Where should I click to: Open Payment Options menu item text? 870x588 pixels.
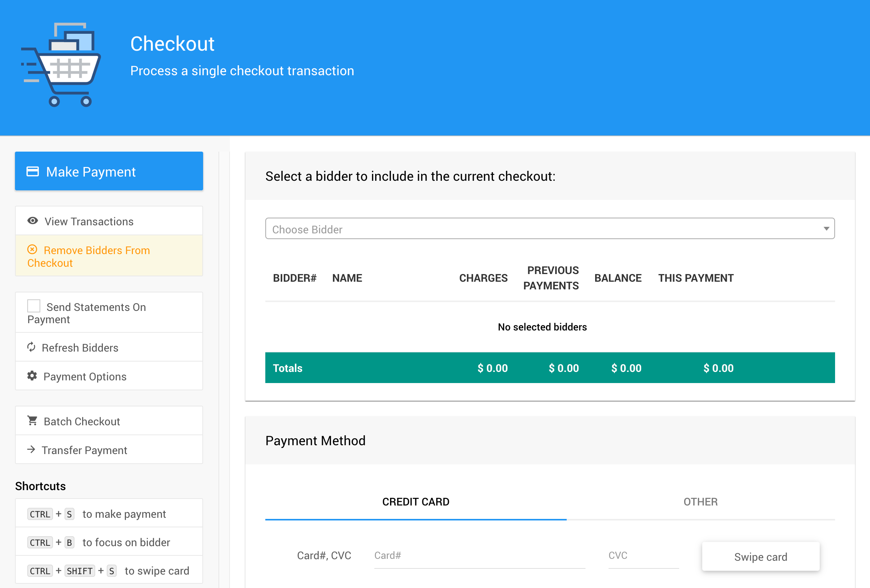(x=85, y=377)
